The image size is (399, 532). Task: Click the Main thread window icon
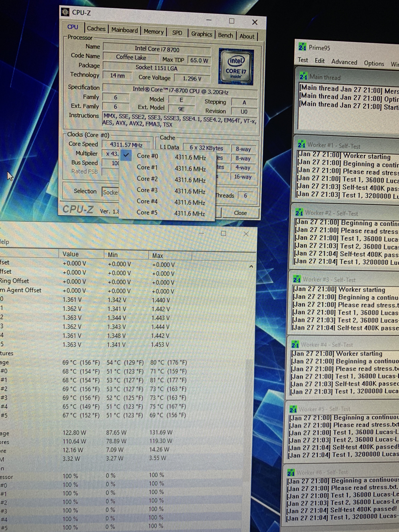tap(303, 76)
